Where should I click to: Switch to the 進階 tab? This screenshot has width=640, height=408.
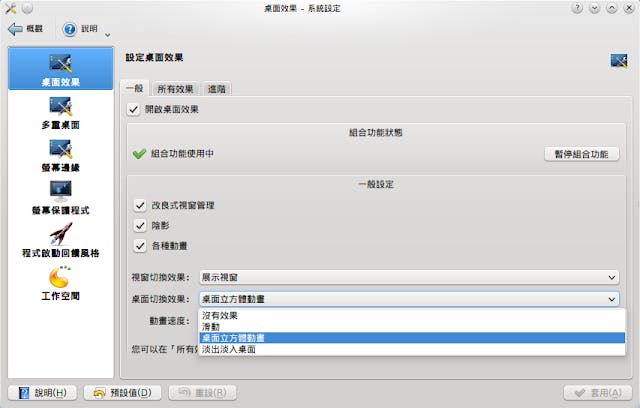pos(217,89)
